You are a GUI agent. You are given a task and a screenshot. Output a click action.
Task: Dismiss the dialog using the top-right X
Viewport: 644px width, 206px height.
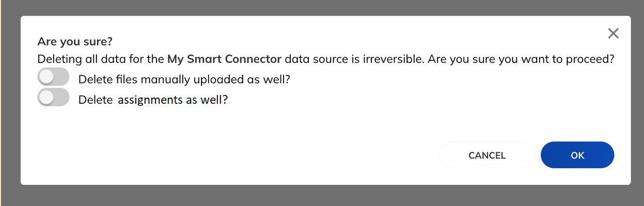tap(613, 34)
